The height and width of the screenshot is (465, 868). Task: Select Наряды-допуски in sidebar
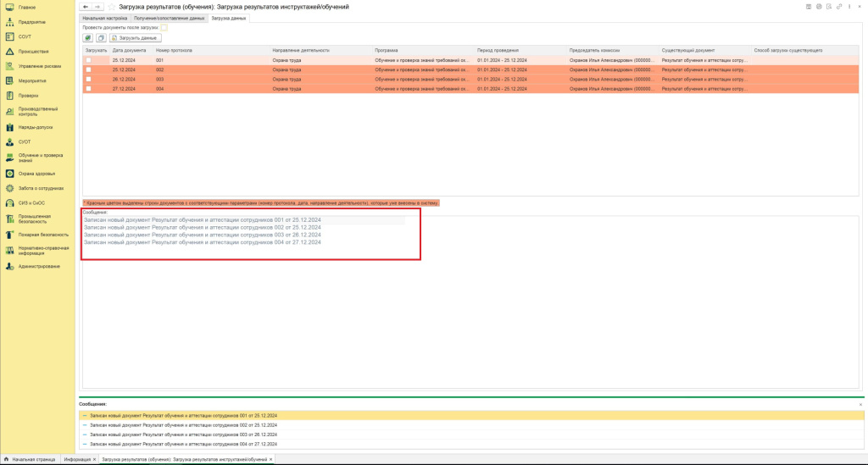pyautogui.click(x=36, y=127)
